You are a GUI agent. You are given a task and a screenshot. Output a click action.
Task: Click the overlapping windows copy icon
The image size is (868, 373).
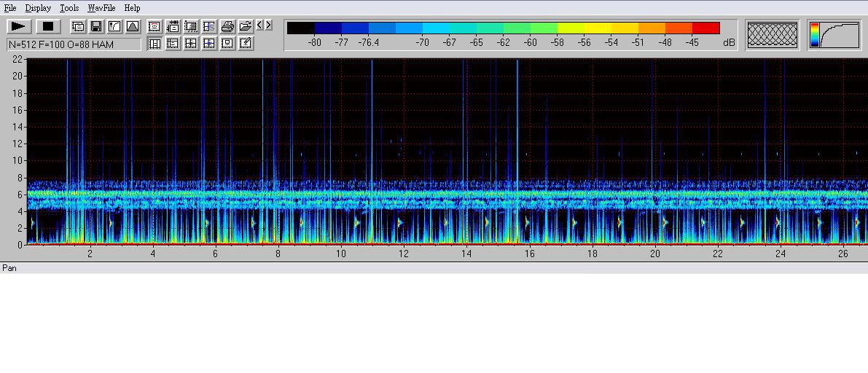pyautogui.click(x=78, y=26)
